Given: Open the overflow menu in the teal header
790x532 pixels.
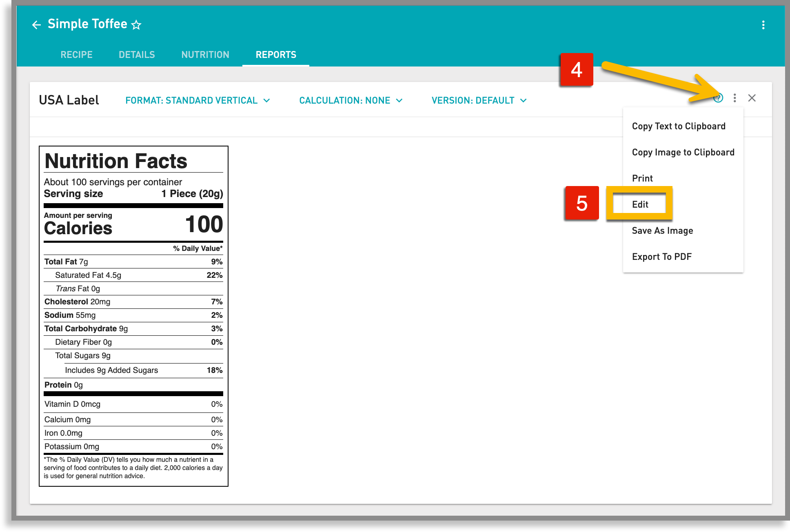Looking at the screenshot, I should (x=763, y=25).
